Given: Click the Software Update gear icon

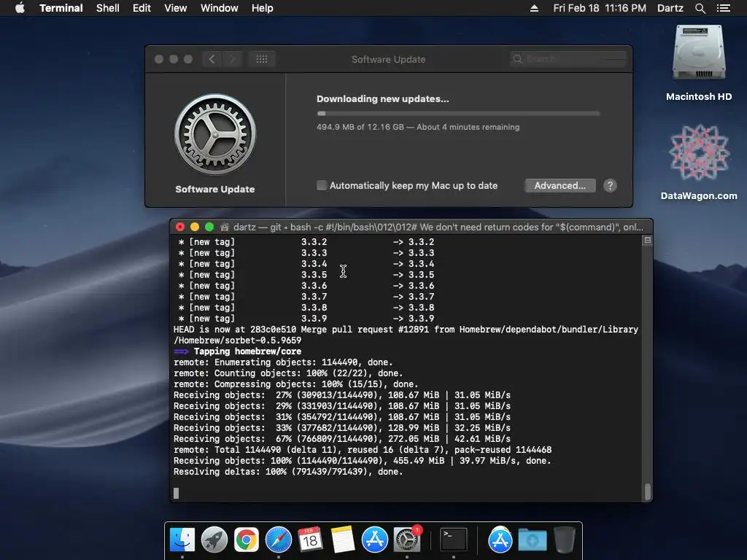Looking at the screenshot, I should 215,134.
